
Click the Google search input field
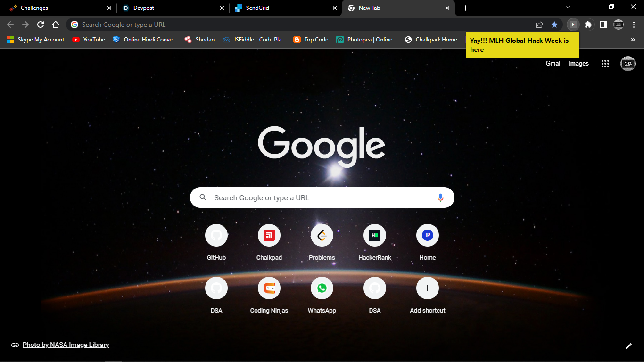pyautogui.click(x=322, y=197)
